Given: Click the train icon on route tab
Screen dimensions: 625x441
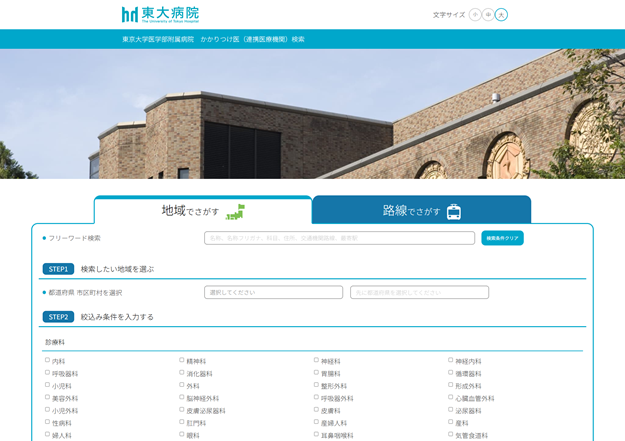Looking at the screenshot, I should point(453,211).
